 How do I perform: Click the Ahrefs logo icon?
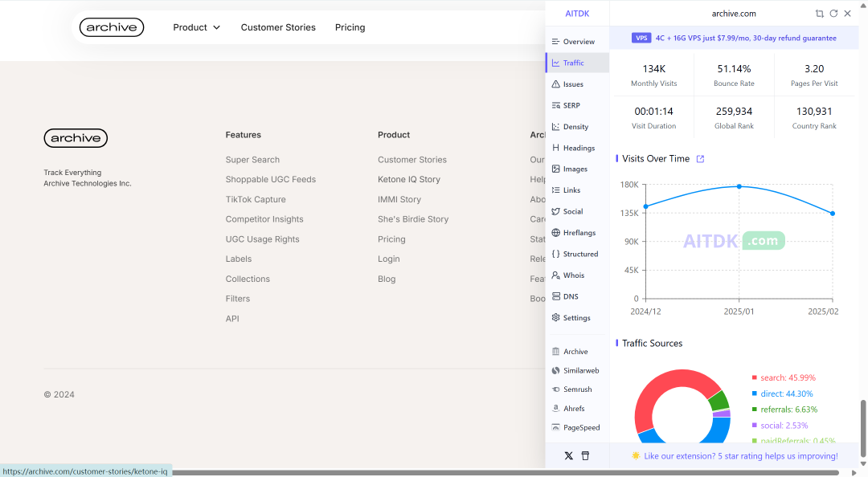[556, 409]
